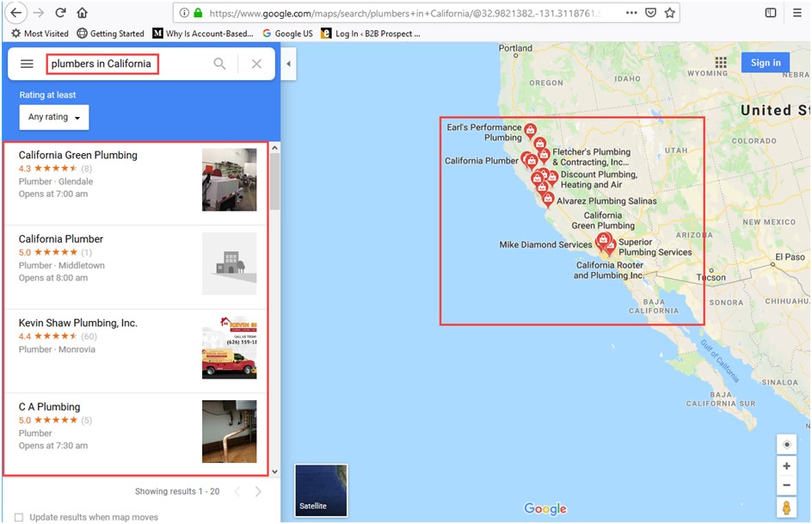View site information icon in address bar
This screenshot has width=812, height=524.
click(x=184, y=13)
